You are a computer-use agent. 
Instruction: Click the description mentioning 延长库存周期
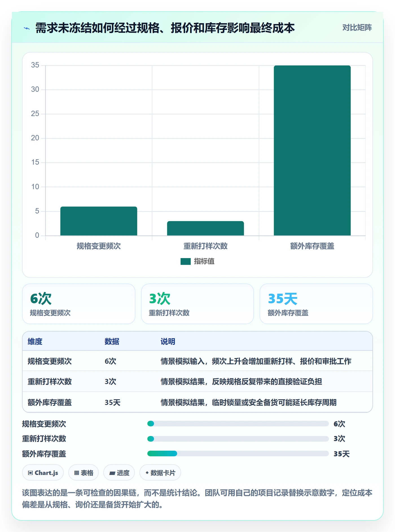249,402
